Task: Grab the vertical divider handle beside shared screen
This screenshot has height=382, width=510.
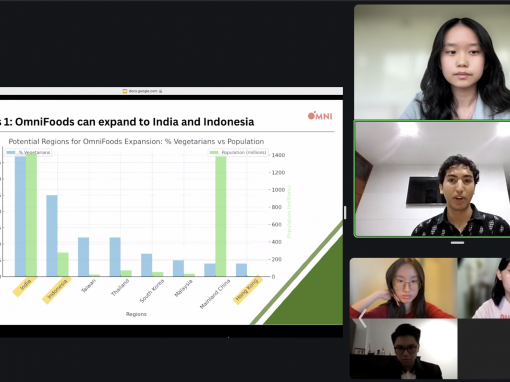Action: pos(345,212)
